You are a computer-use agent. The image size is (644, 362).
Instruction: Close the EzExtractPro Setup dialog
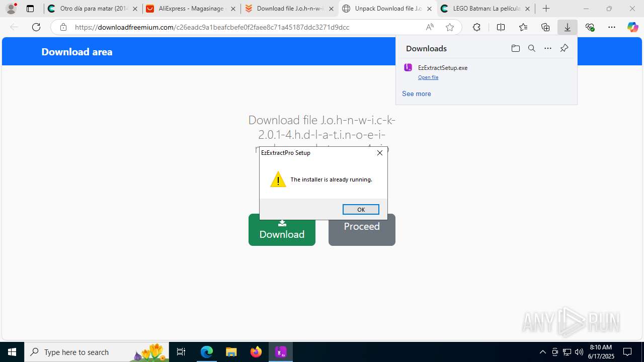380,153
